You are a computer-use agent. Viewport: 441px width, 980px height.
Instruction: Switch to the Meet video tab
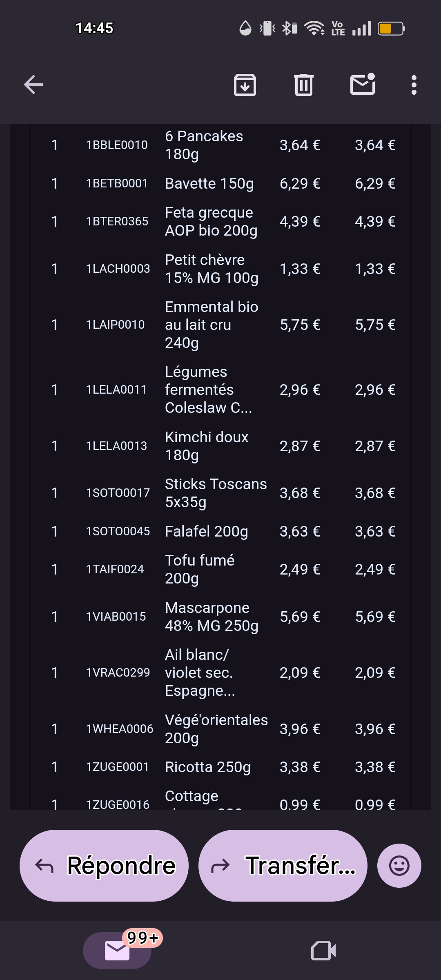(323, 950)
